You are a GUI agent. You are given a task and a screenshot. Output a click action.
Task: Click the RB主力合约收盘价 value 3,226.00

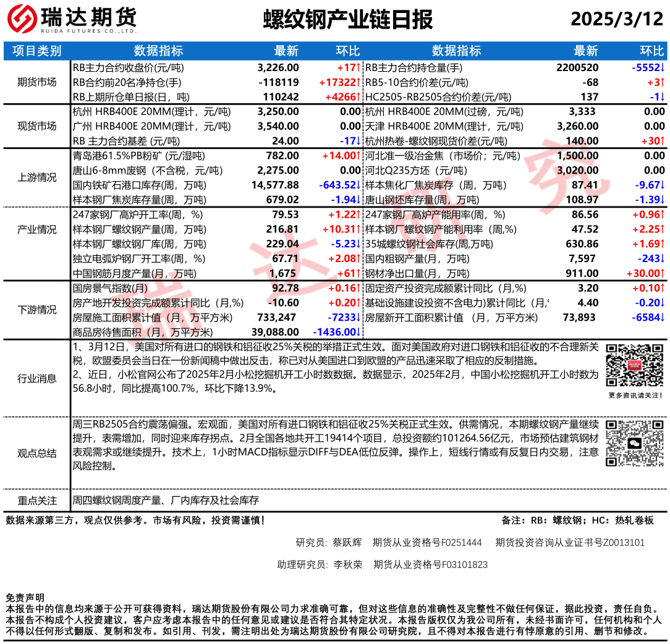point(278,67)
